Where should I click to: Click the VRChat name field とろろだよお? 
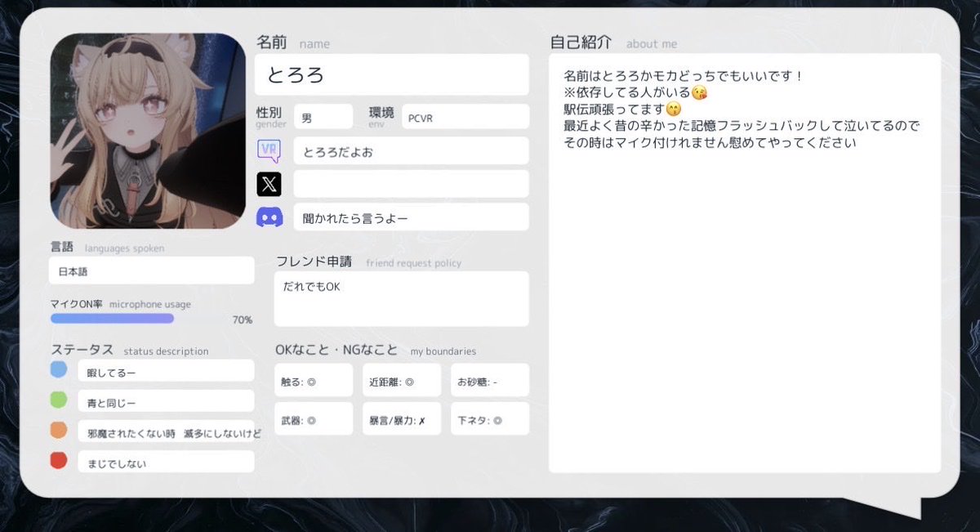(x=412, y=151)
